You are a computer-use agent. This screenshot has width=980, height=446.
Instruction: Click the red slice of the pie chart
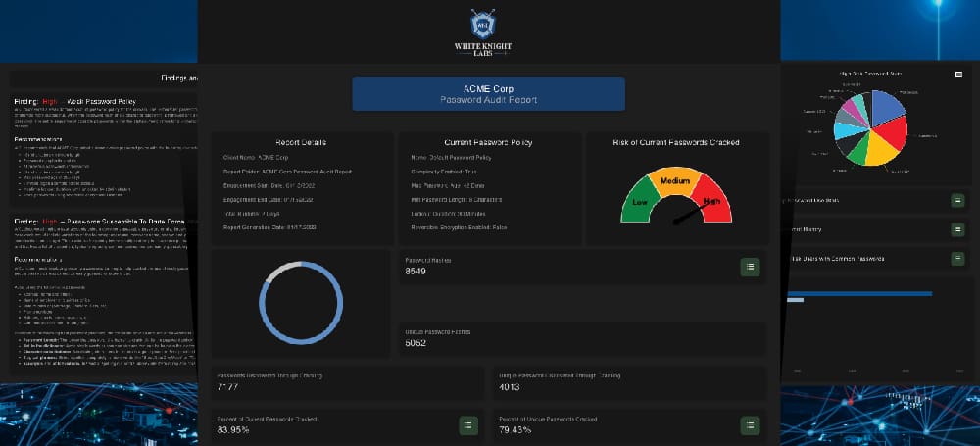pyautogui.click(x=893, y=132)
